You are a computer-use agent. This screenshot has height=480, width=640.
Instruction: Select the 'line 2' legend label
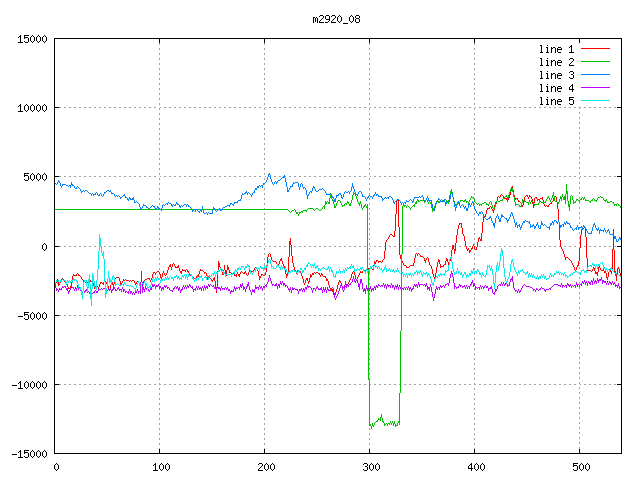(x=557, y=62)
